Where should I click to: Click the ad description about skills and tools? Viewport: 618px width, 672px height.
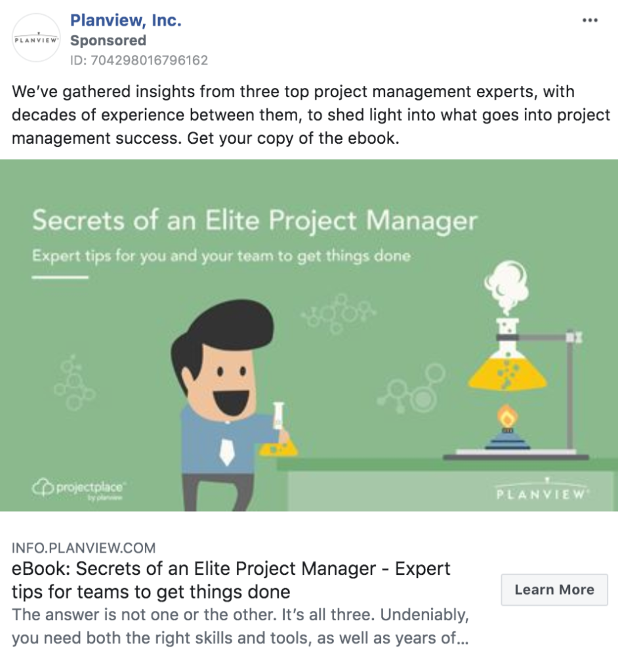239,627
